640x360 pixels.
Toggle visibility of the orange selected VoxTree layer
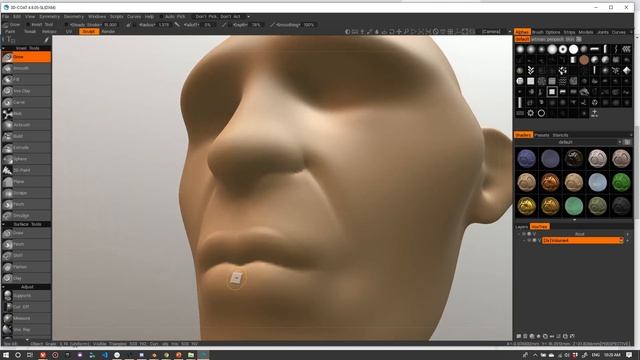(529, 241)
